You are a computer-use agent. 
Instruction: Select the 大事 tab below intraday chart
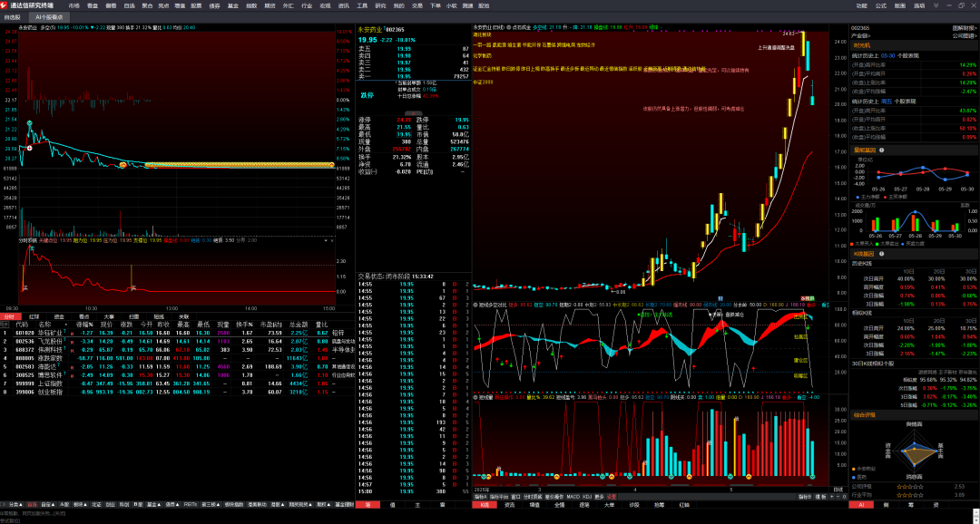[x=109, y=316]
